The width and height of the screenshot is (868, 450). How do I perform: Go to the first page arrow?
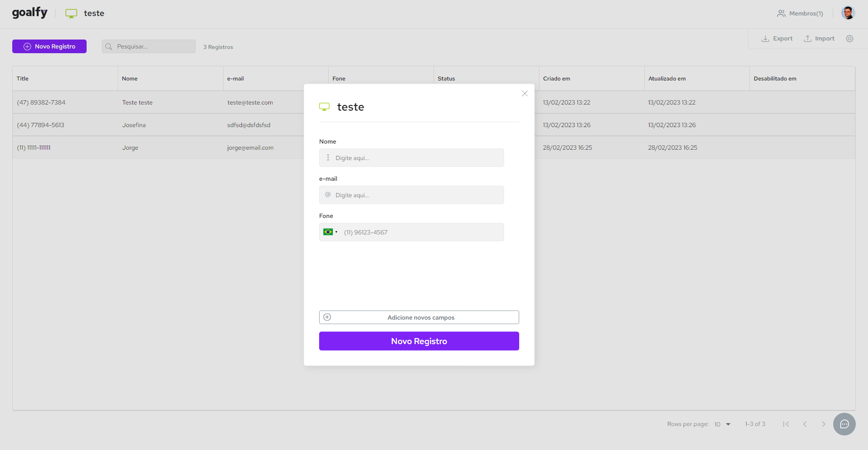pyautogui.click(x=786, y=424)
